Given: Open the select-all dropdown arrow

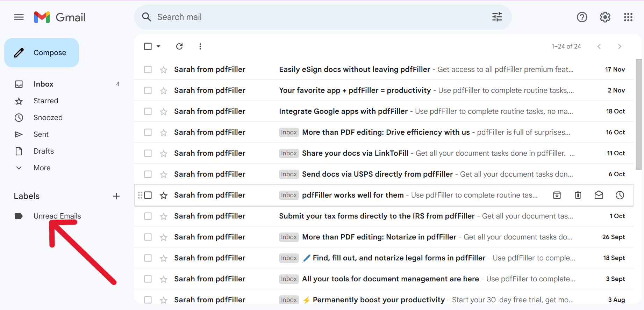Looking at the screenshot, I should click(158, 46).
